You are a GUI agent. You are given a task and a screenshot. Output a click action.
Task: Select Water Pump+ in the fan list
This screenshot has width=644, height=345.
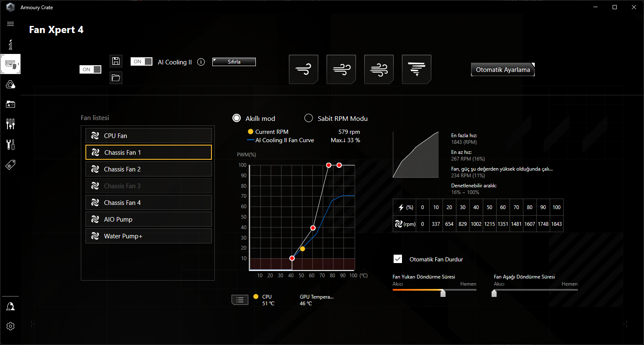pos(149,236)
